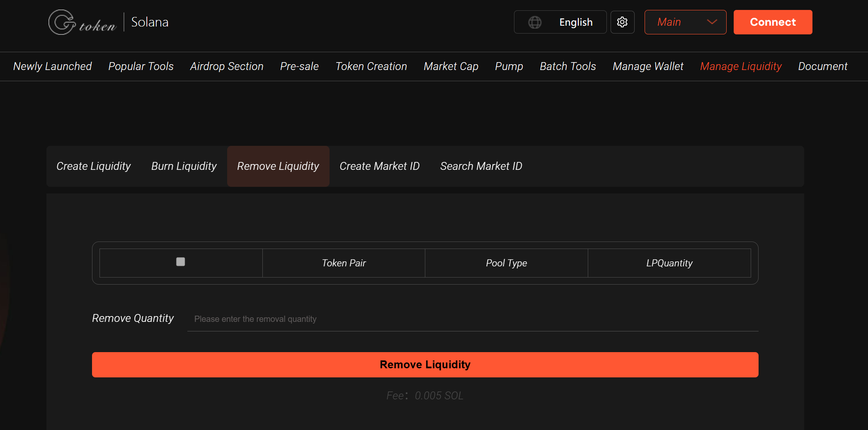Open the Manage Wallet section
Screen dimensions: 868x430
tap(648, 66)
